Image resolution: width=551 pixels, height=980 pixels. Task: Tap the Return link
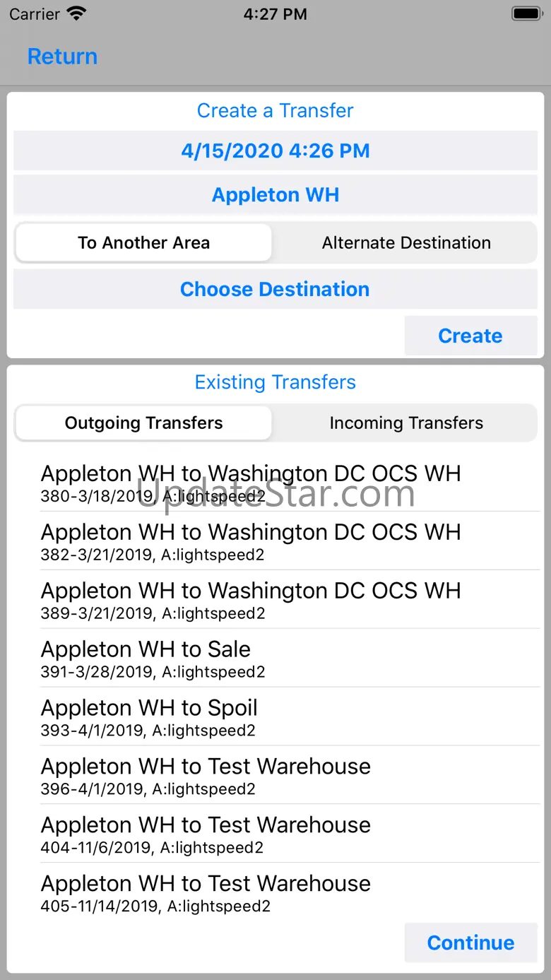[x=62, y=57]
